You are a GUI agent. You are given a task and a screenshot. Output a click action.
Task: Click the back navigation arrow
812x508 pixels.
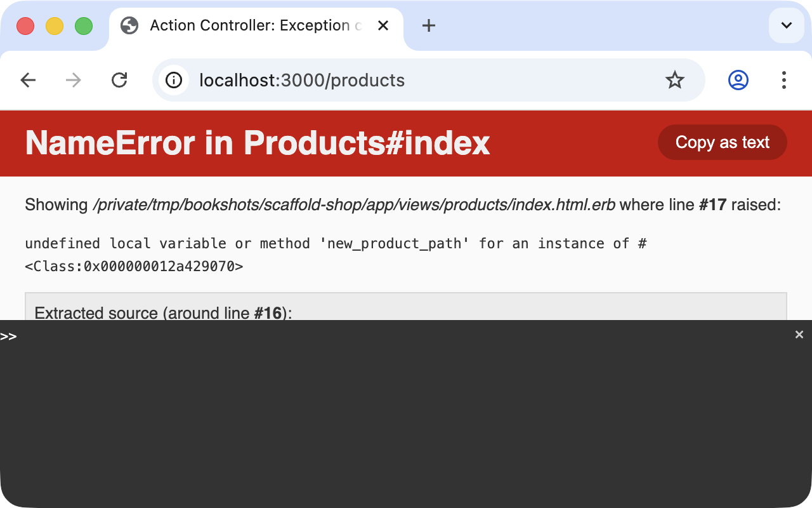click(28, 80)
